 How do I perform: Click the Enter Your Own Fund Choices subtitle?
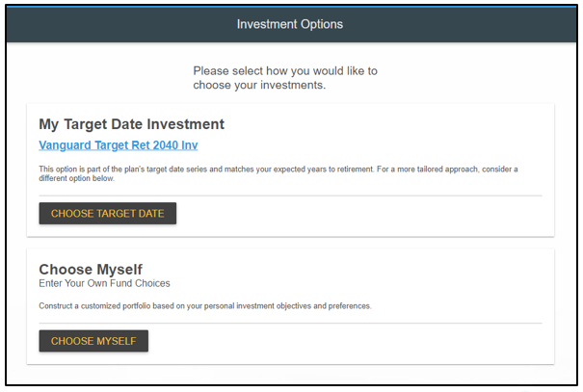click(x=104, y=283)
